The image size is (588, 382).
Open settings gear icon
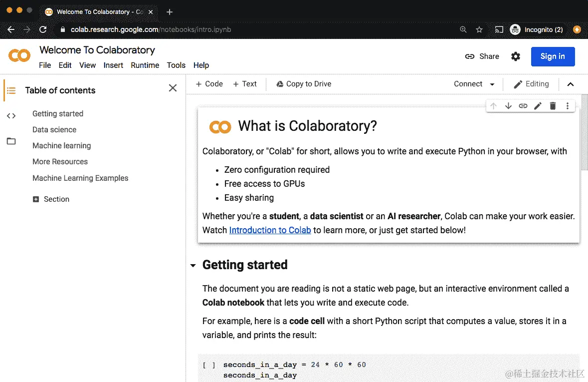(x=516, y=56)
